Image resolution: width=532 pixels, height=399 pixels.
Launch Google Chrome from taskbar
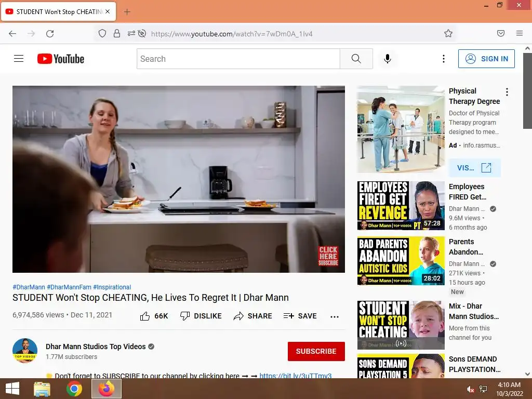click(x=74, y=389)
